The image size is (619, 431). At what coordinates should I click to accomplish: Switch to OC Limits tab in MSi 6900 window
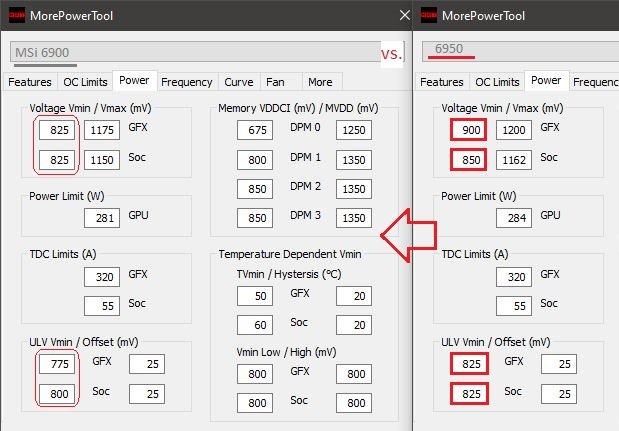pyautogui.click(x=85, y=82)
